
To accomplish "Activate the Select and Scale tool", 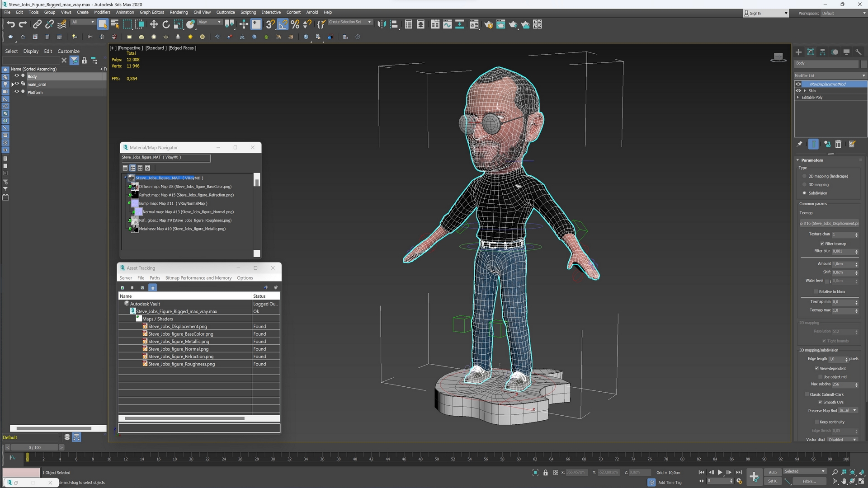I will 178,24.
